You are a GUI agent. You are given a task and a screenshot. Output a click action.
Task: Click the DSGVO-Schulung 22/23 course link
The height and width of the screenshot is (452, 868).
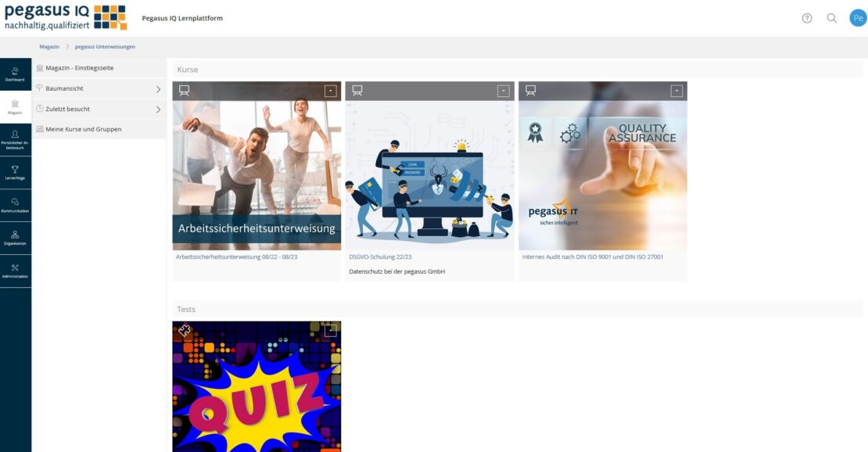point(380,256)
